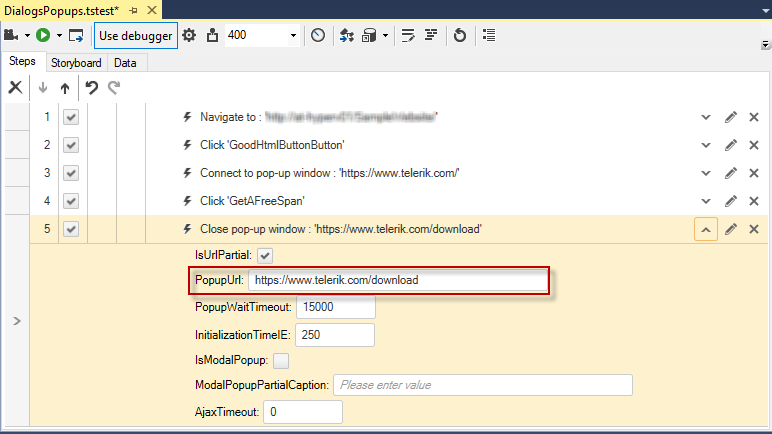
Task: Delete step 2 with its X icon
Action: pyautogui.click(x=754, y=145)
